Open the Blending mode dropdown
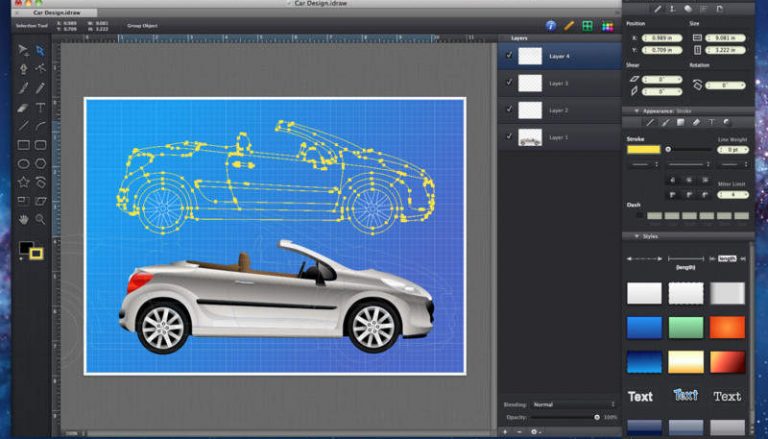Screen dimensions: 768x439 (x=570, y=404)
